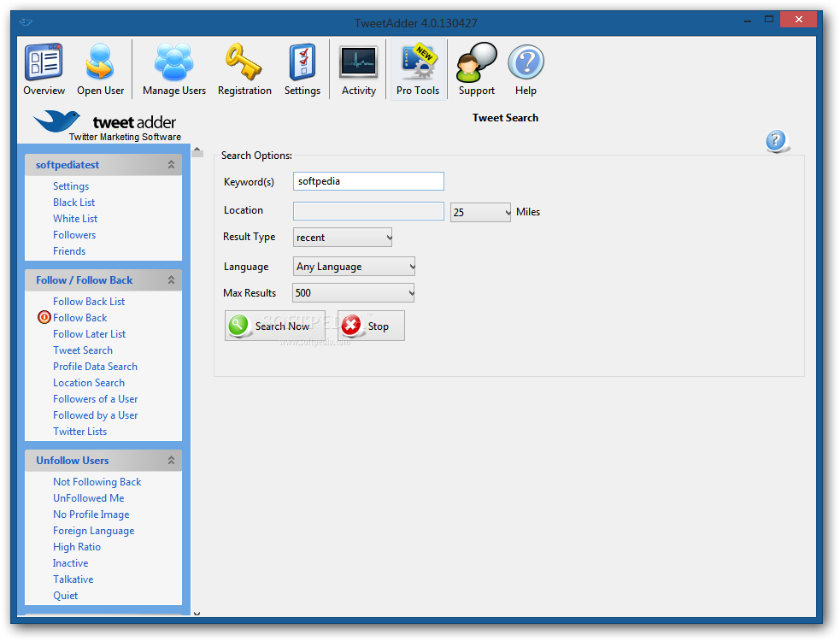The width and height of the screenshot is (840, 641).
Task: Open Not Following Back
Action: coord(97,482)
